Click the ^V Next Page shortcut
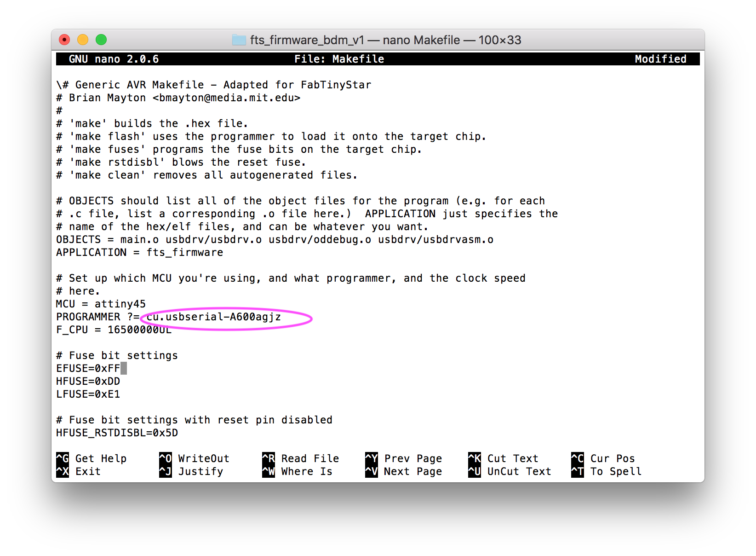Viewport: 756px width, 556px height. [x=404, y=471]
